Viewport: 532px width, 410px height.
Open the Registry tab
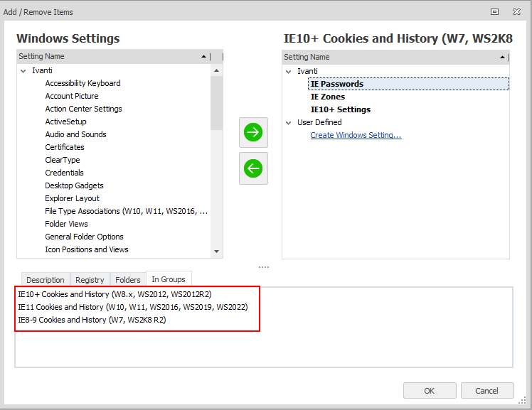[x=90, y=280]
